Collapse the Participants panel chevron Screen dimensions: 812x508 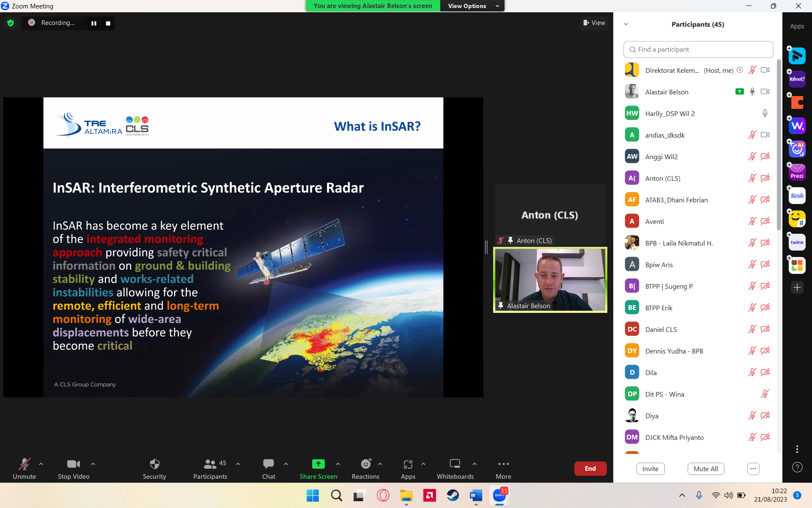click(x=626, y=24)
